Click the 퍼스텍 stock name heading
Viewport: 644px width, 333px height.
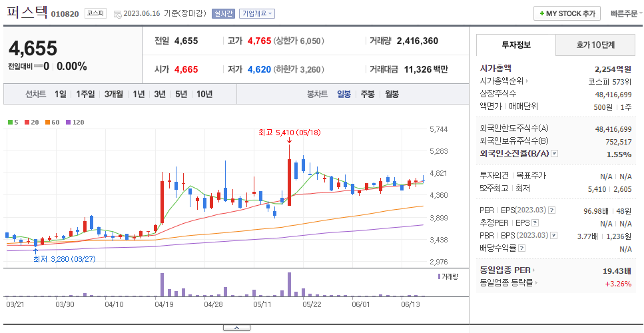pyautogui.click(x=27, y=13)
